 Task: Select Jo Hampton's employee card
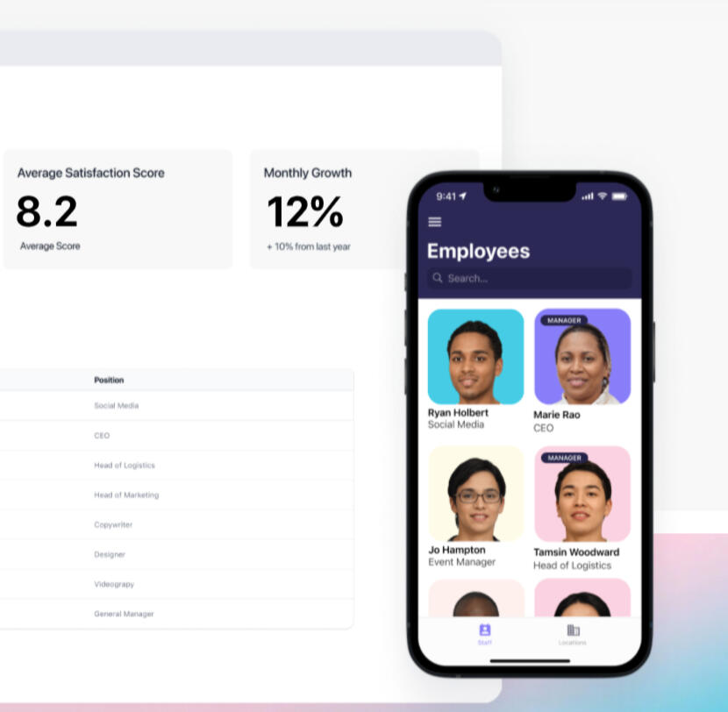[475, 504]
